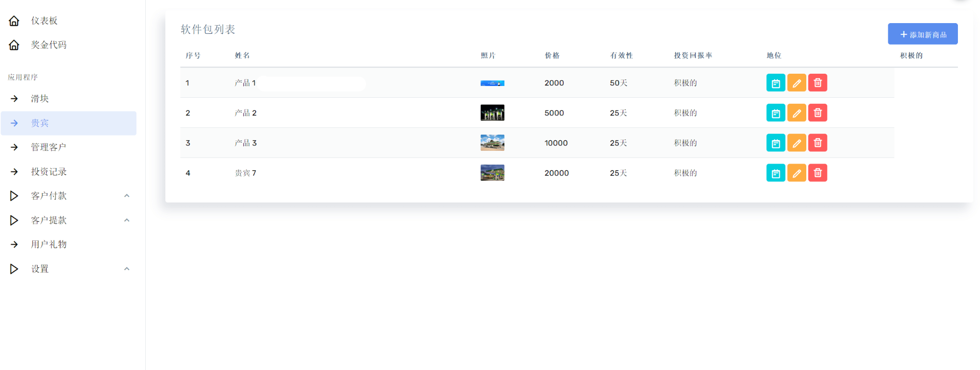
Task: Open the 贵宾 7 photo thumbnail
Action: 492,172
